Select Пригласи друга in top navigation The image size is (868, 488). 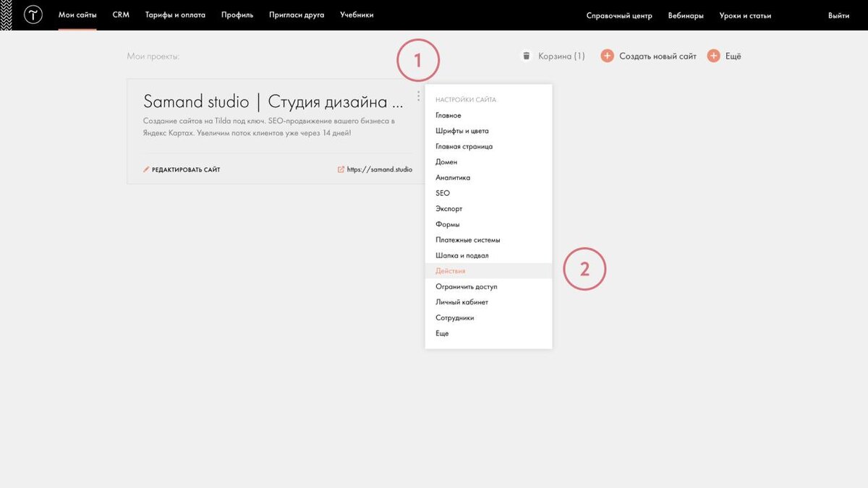click(x=297, y=15)
